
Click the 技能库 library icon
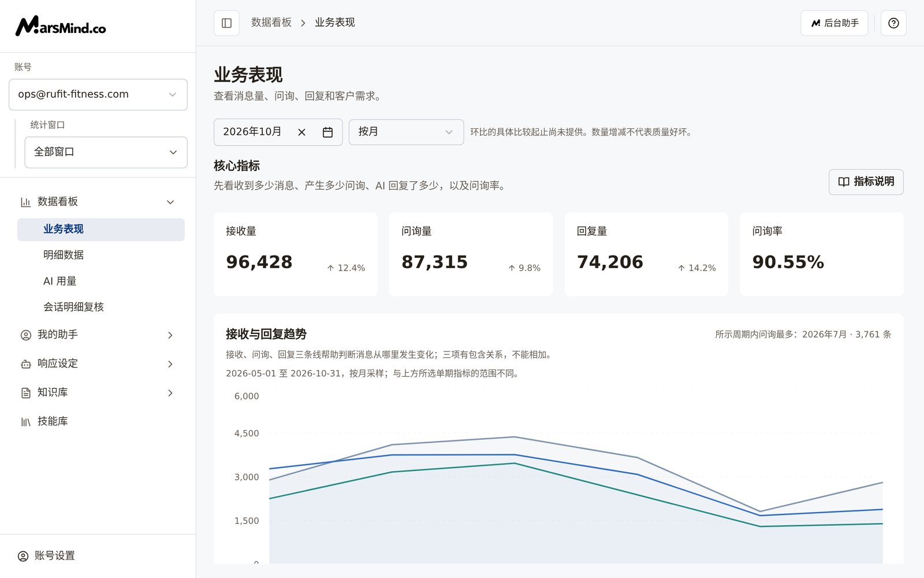pyautogui.click(x=25, y=422)
